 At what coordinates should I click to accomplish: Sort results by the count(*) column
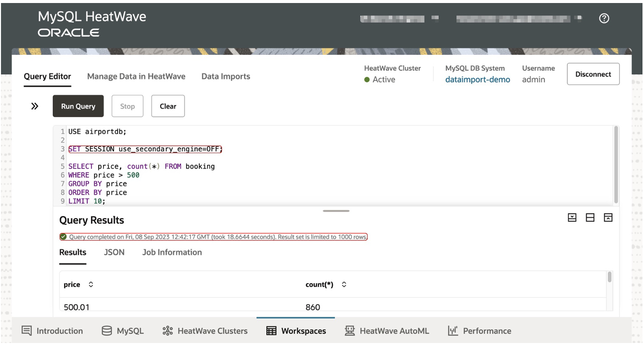tap(344, 284)
